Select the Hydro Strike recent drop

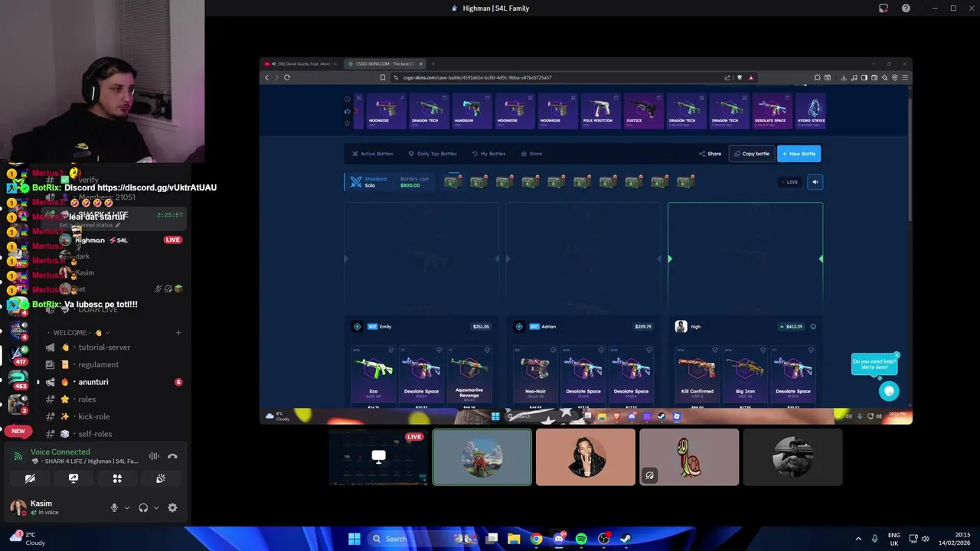pyautogui.click(x=811, y=111)
